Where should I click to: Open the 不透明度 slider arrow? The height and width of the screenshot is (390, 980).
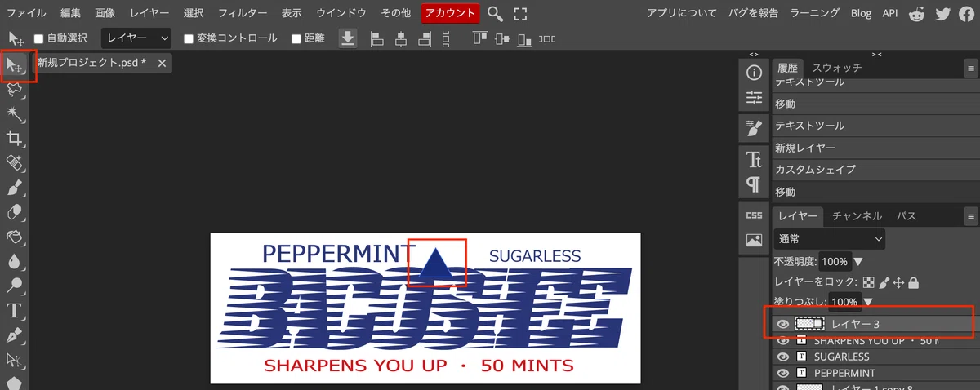pyautogui.click(x=857, y=262)
